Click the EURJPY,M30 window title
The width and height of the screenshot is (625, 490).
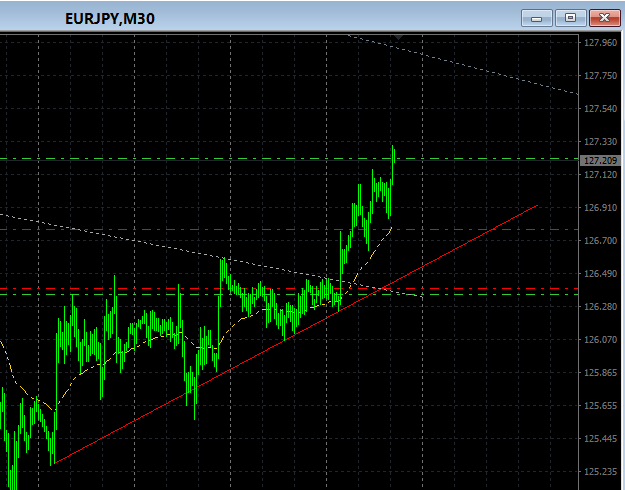(x=110, y=19)
